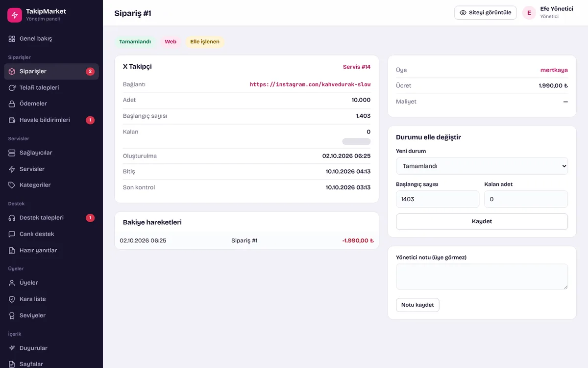Click the Canlı destek chat bubble icon
The width and height of the screenshot is (588, 368).
coord(12,235)
